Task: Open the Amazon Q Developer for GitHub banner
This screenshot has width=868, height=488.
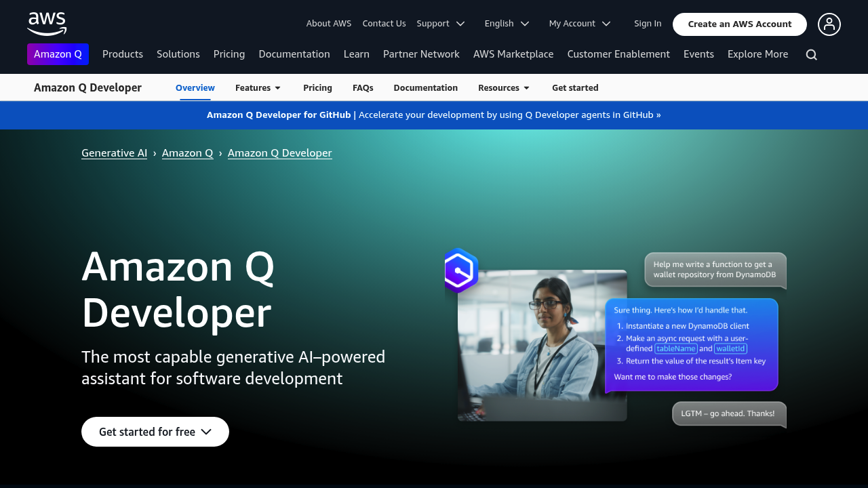Action: point(434,115)
